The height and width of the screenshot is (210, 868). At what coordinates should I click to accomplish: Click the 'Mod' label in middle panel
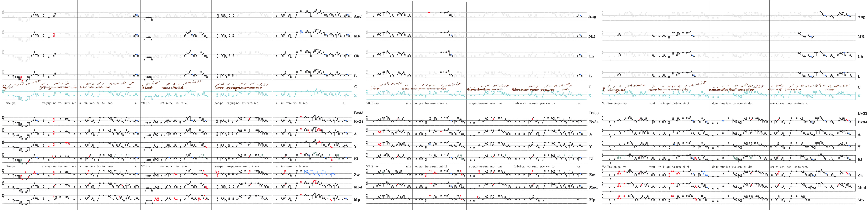tap(593, 187)
